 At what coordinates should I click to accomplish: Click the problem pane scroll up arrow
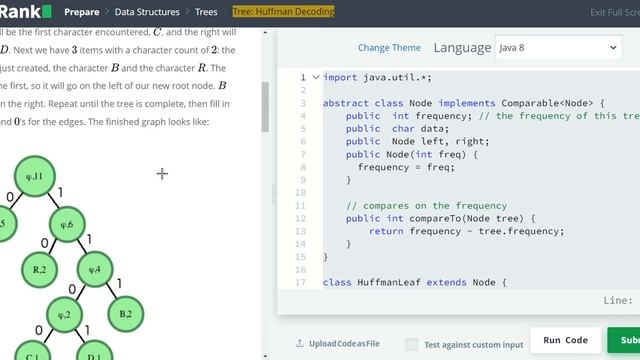[x=265, y=32]
